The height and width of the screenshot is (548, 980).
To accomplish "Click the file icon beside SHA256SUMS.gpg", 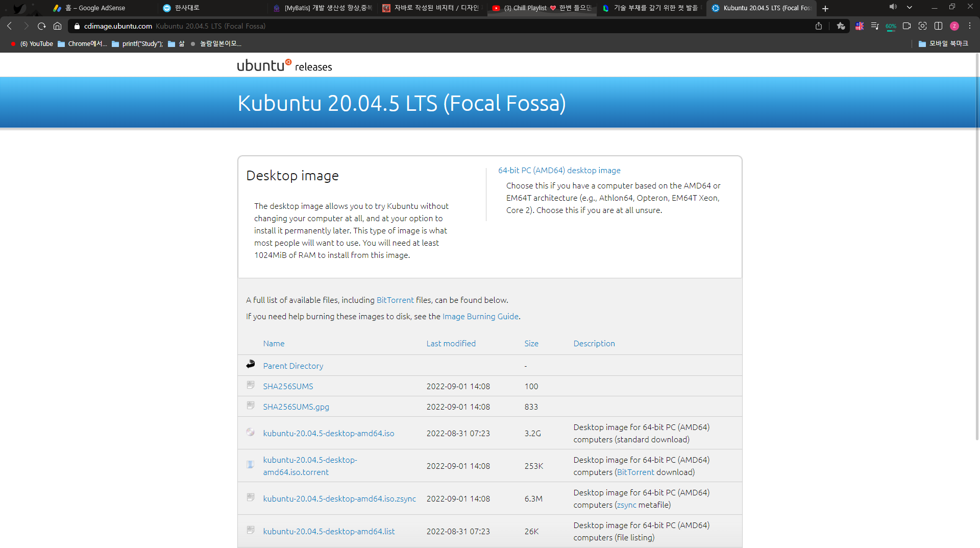I will (x=251, y=405).
